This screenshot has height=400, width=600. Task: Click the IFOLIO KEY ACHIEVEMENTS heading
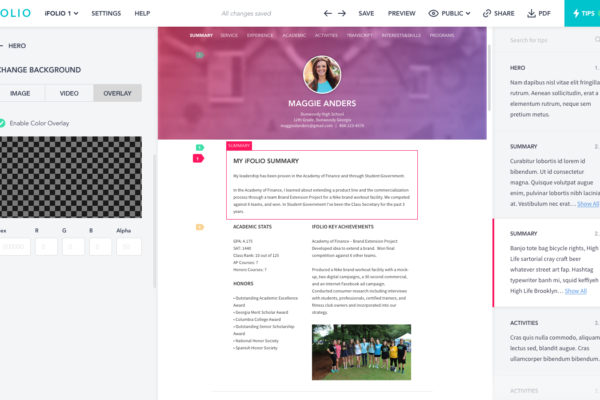342,227
